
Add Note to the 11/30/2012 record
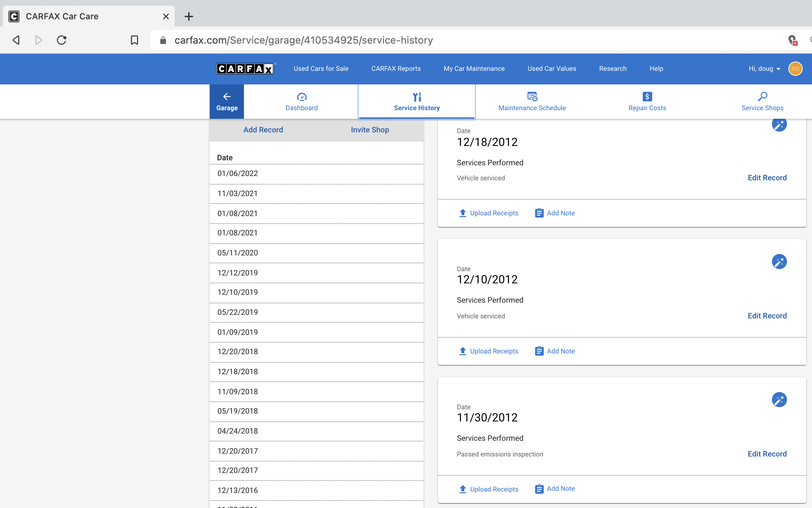(555, 489)
